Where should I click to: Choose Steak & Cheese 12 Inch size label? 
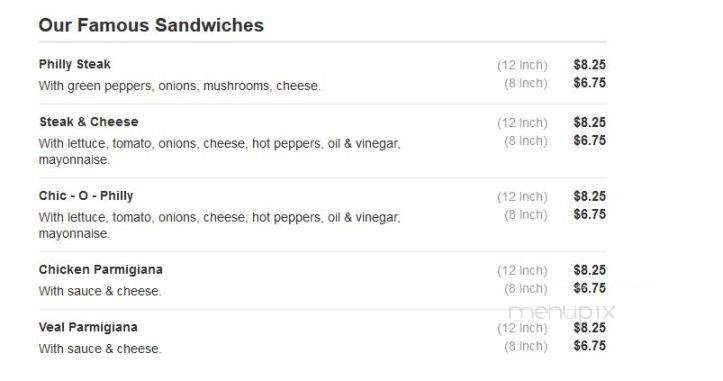(522, 123)
